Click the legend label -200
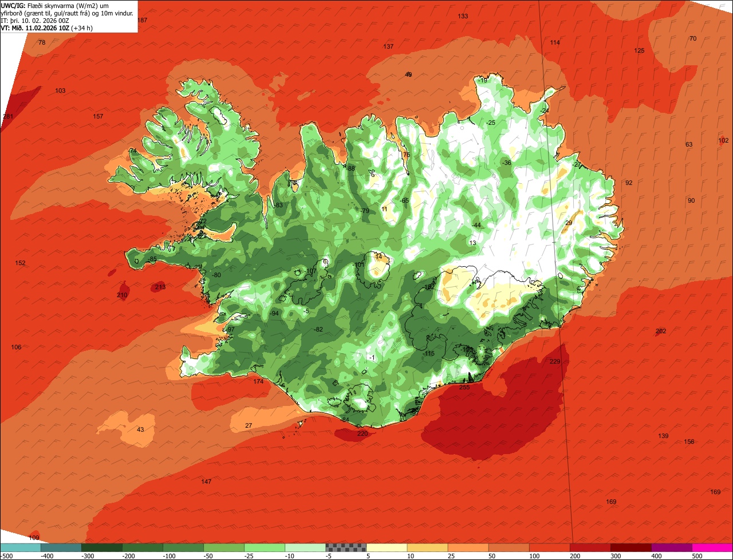733x560 pixels. [129, 556]
